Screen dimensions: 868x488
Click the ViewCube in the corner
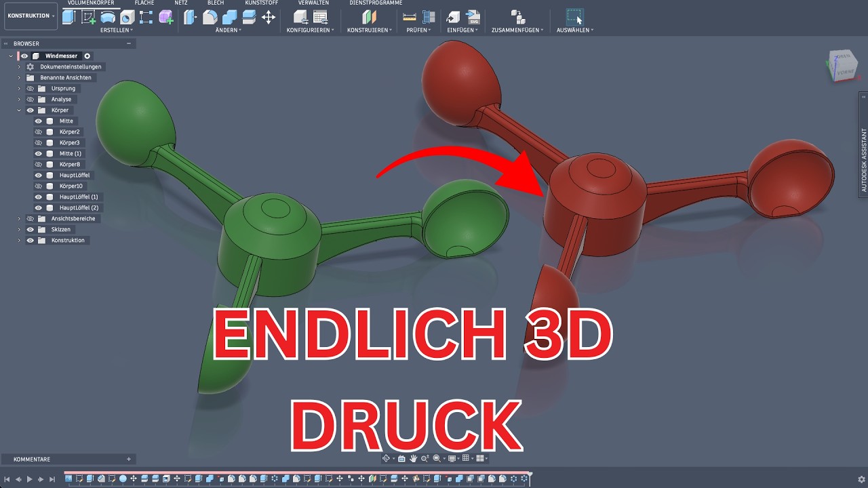[x=842, y=66]
